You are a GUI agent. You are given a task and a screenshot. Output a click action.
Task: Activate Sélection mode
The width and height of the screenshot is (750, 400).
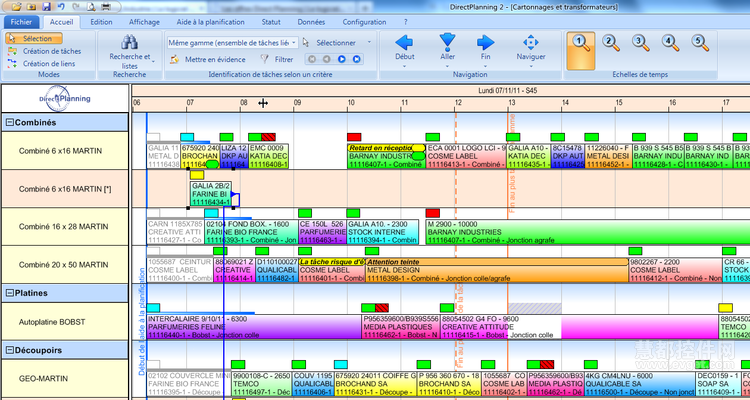click(x=34, y=38)
